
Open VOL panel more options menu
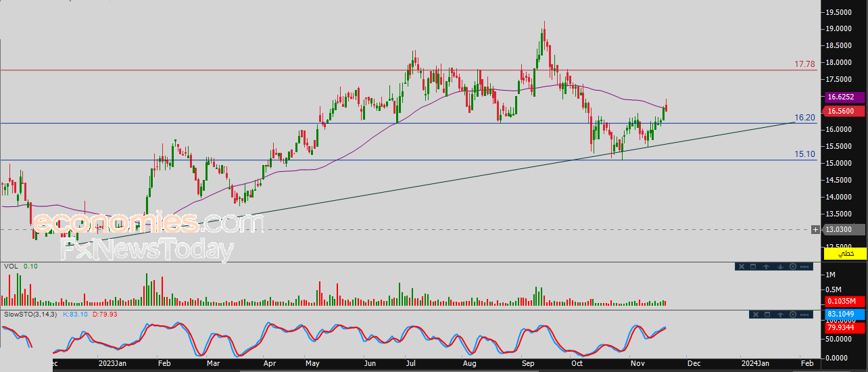[804, 266]
